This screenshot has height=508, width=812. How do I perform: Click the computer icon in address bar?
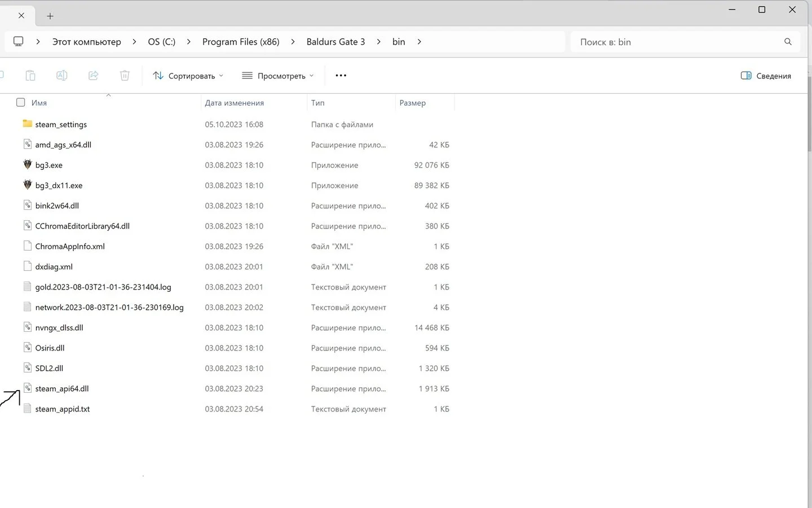18,41
